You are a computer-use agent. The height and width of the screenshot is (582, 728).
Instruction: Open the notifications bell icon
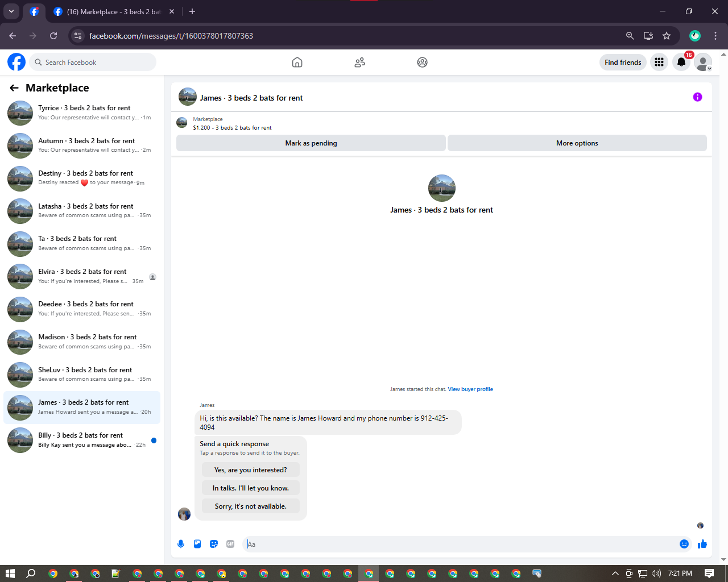681,63
